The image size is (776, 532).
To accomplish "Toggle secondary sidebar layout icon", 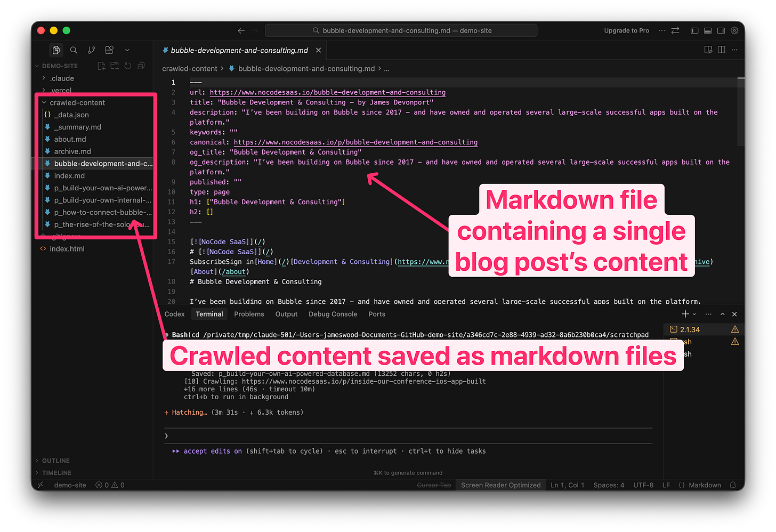I will coord(721,31).
